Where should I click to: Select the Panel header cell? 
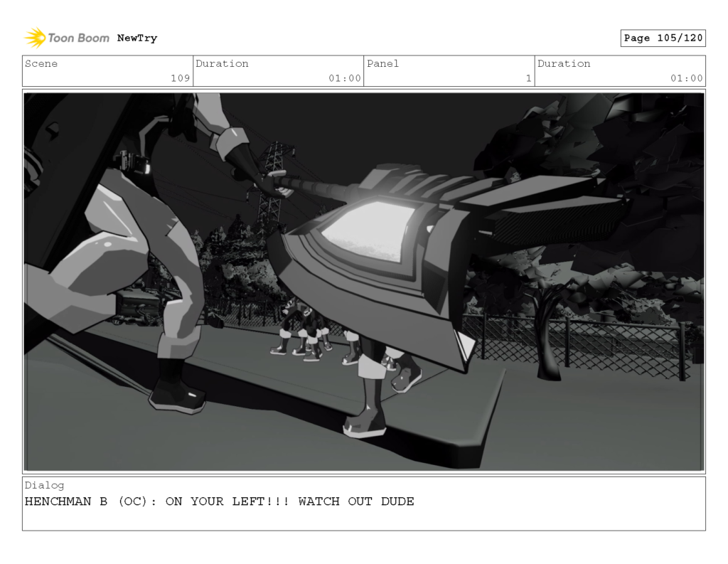(382, 63)
